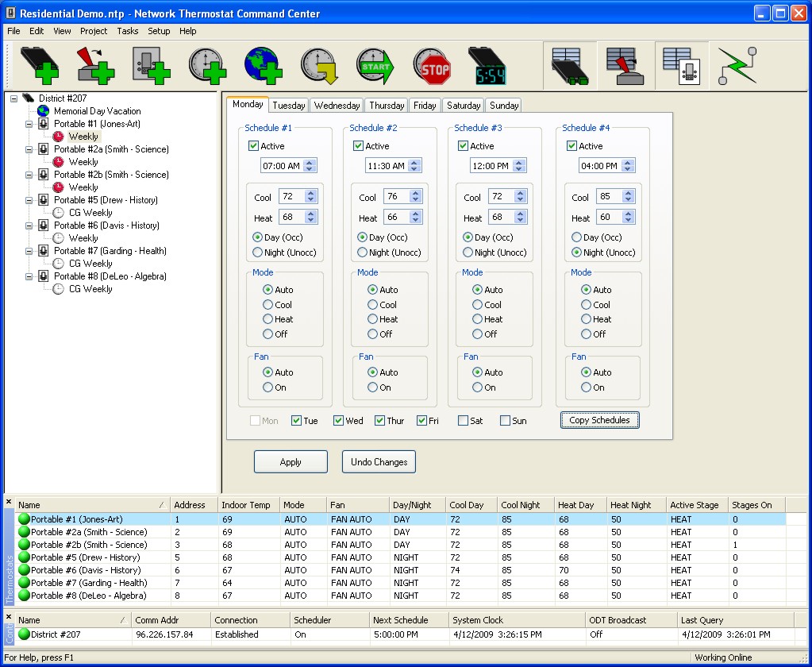
Task: Click the Apply button
Action: coord(291,462)
